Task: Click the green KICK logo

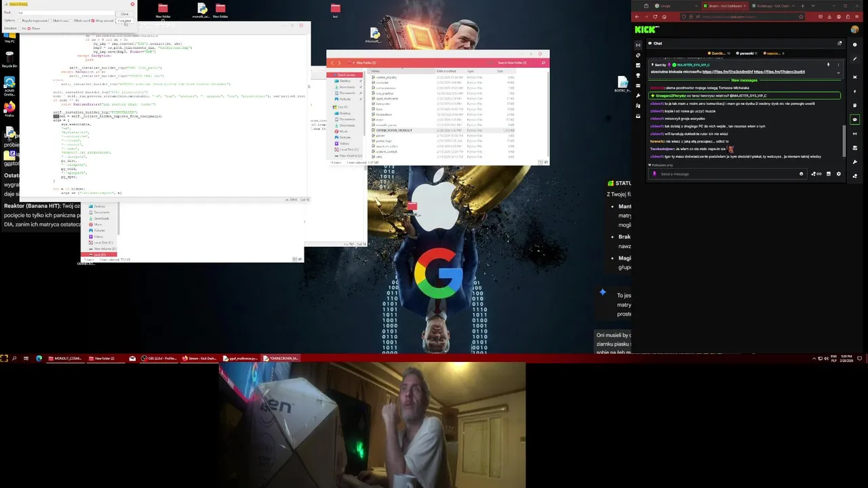Action: tap(647, 29)
